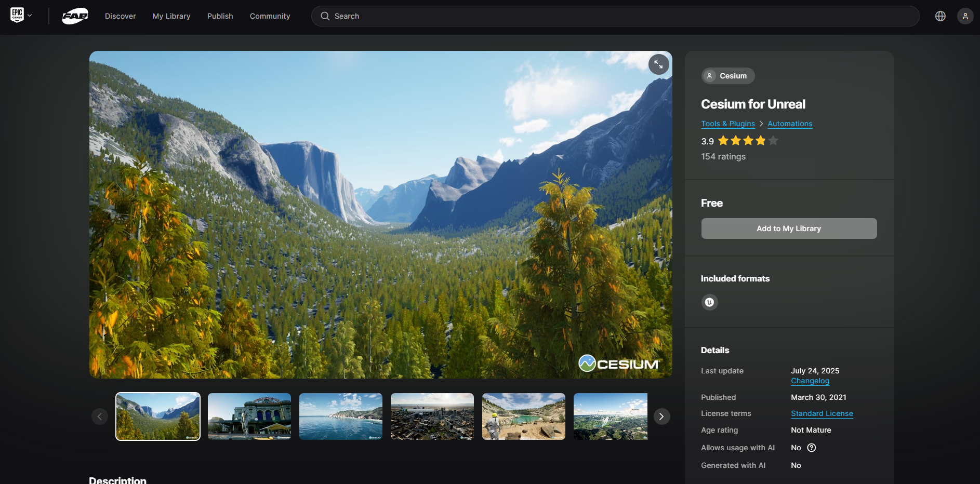Open the user account avatar
This screenshot has height=484, width=980.
(965, 16)
